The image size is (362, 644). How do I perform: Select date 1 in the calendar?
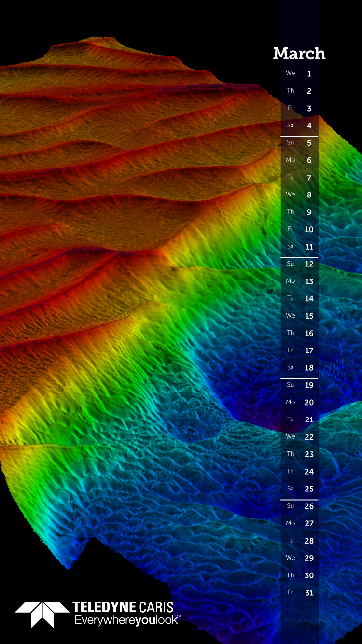[309, 74]
